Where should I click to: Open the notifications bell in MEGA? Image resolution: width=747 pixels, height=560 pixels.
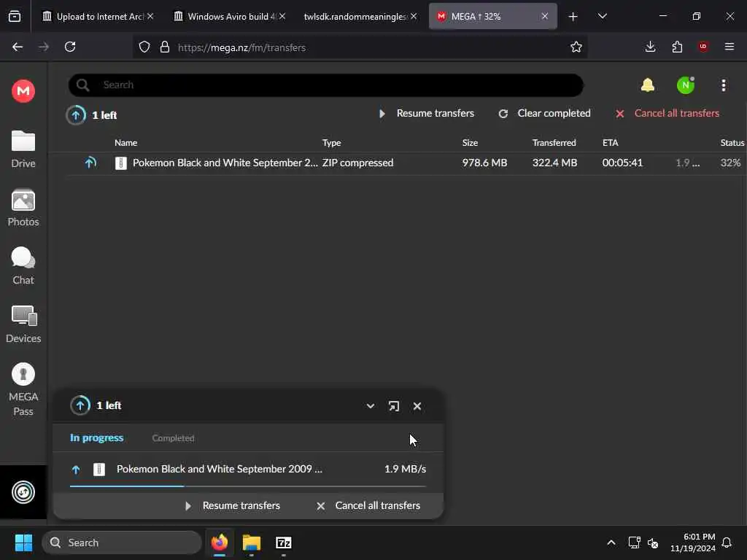648,85
